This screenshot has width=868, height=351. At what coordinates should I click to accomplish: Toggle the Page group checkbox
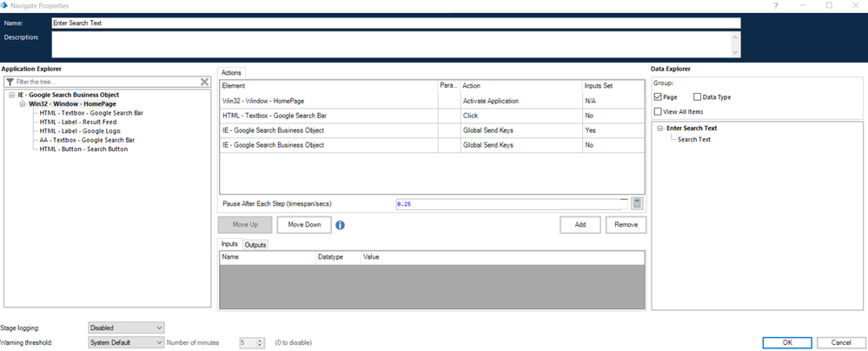[658, 96]
